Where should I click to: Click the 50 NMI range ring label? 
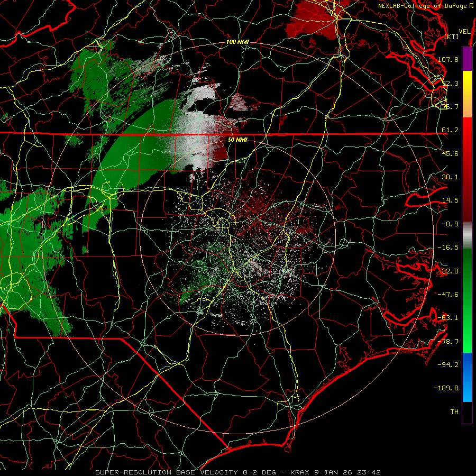pyautogui.click(x=237, y=140)
